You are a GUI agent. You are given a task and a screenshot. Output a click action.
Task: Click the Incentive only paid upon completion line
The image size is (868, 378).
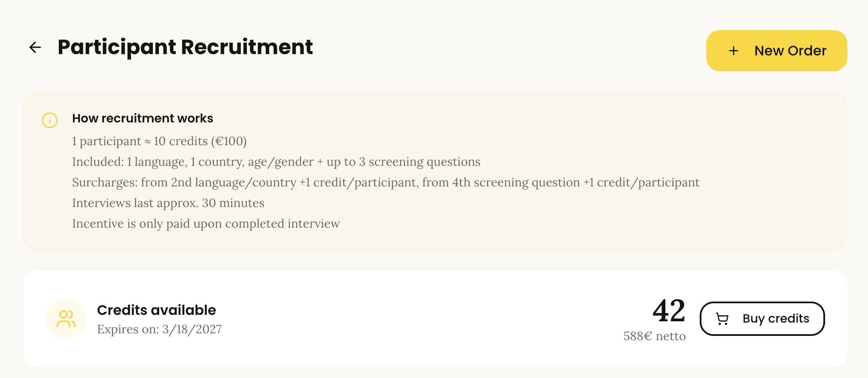click(x=206, y=223)
